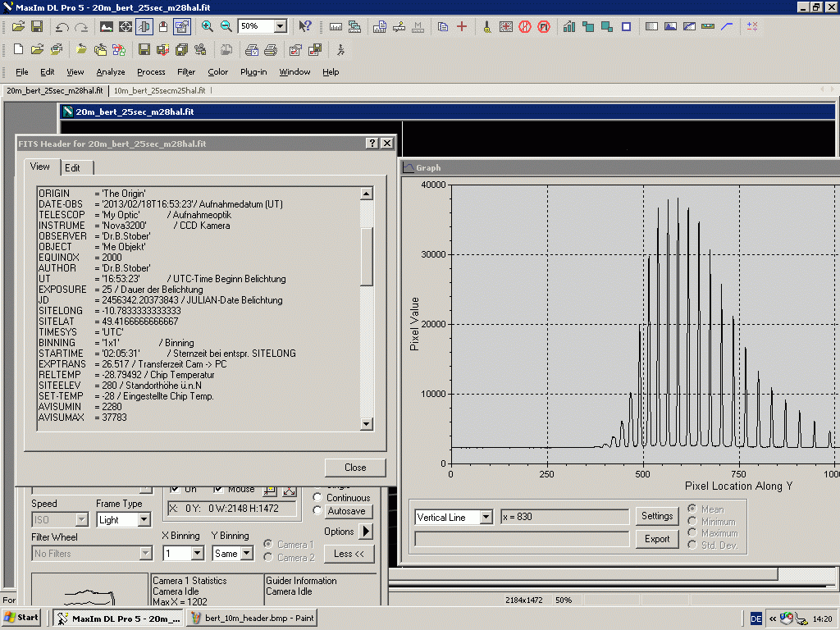Select the Continuous radio button
Viewport: 840px width, 630px height.
pyautogui.click(x=317, y=497)
